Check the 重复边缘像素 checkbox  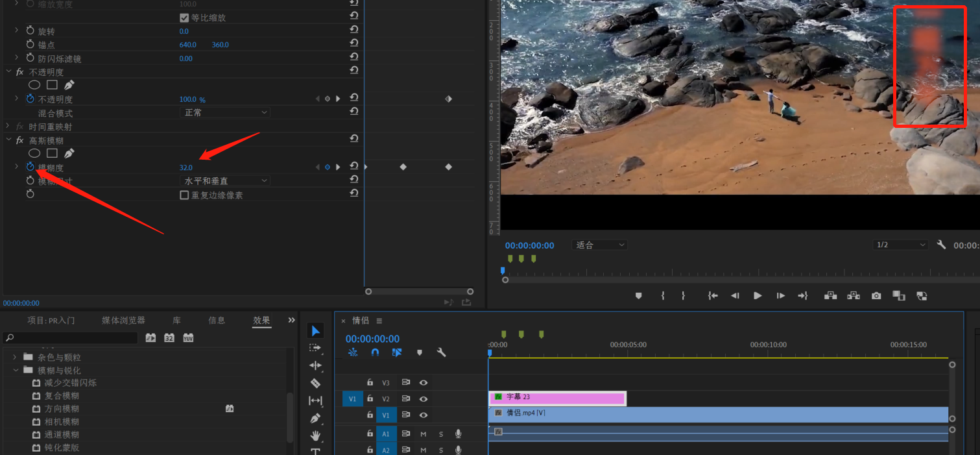(x=184, y=195)
